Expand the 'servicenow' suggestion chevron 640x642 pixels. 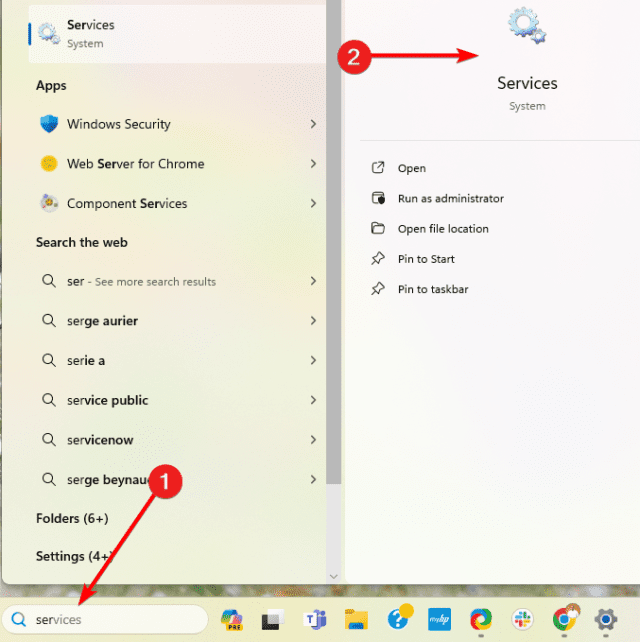coord(313,439)
